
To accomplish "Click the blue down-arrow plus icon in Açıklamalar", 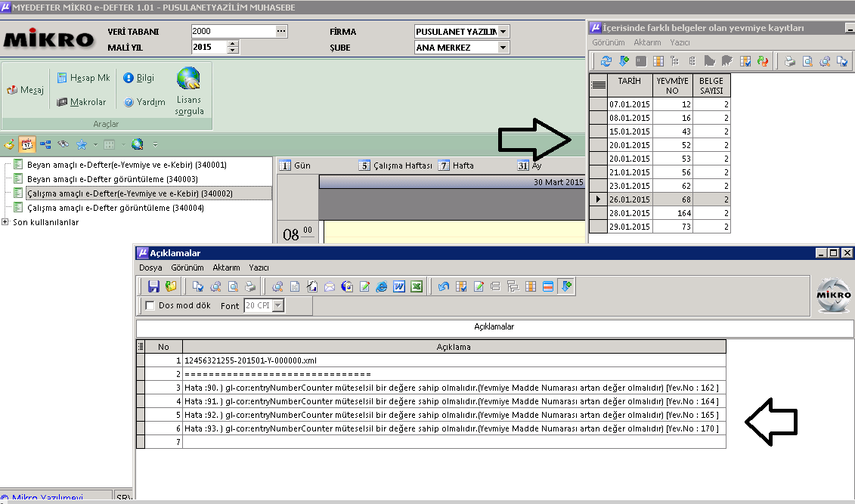I will point(566,286).
